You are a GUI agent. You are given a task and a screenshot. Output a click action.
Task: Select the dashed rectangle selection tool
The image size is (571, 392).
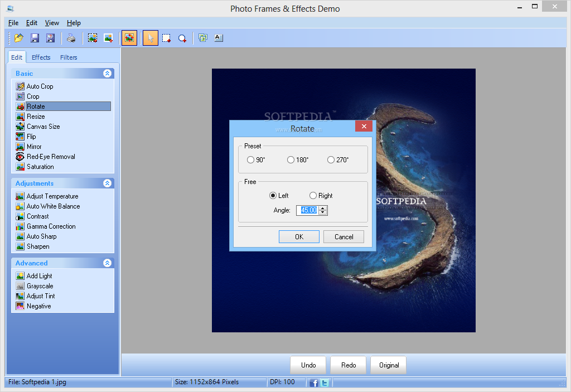point(166,38)
